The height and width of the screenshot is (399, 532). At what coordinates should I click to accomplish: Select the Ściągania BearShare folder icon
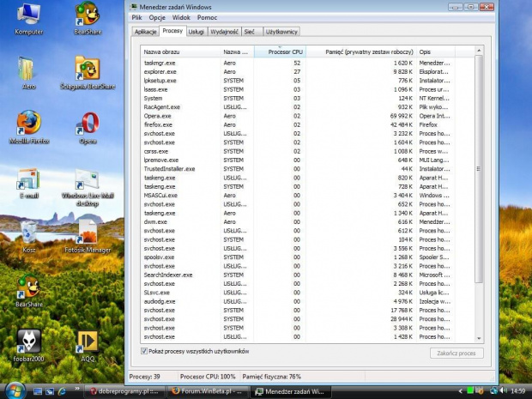(88, 73)
